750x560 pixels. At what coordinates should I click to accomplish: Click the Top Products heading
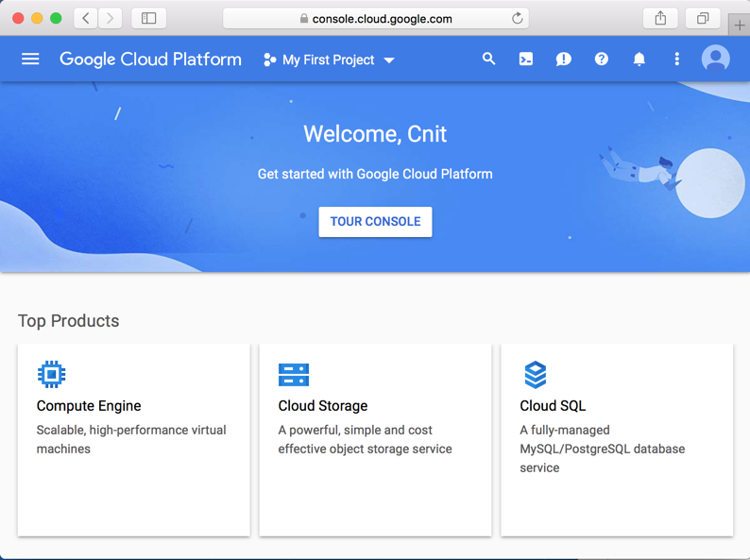[68, 321]
